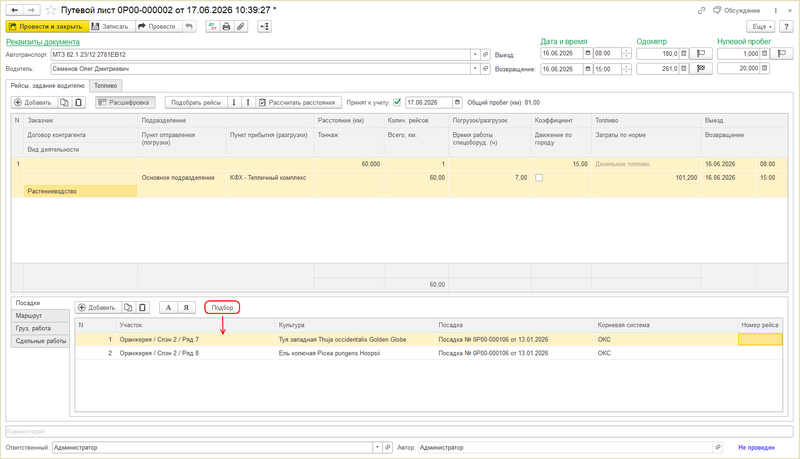
Task: Click the printer icon
Action: point(227,27)
